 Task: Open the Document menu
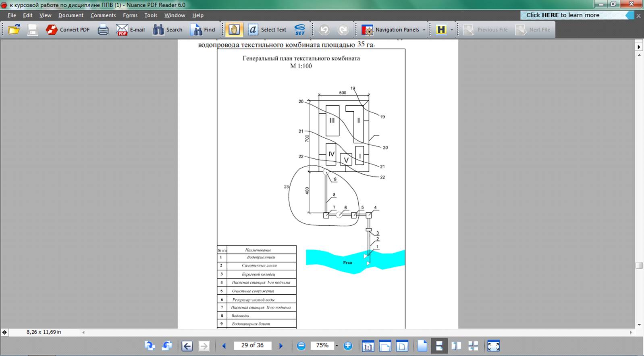click(x=71, y=15)
